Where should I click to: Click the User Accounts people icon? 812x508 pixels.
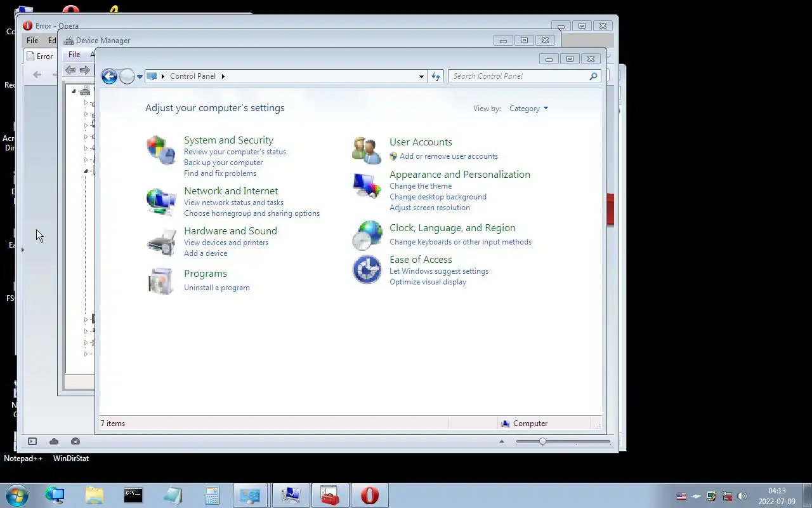pyautogui.click(x=367, y=150)
